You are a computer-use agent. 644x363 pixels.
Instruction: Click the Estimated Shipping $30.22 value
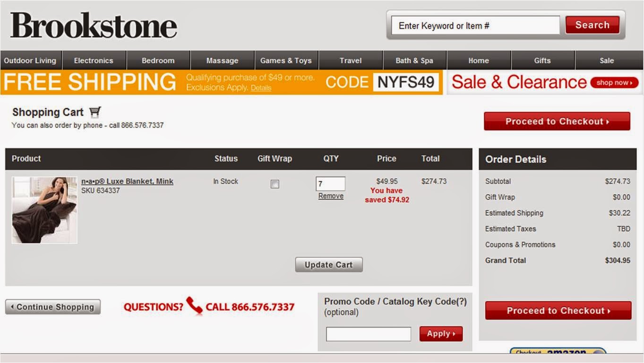619,213
